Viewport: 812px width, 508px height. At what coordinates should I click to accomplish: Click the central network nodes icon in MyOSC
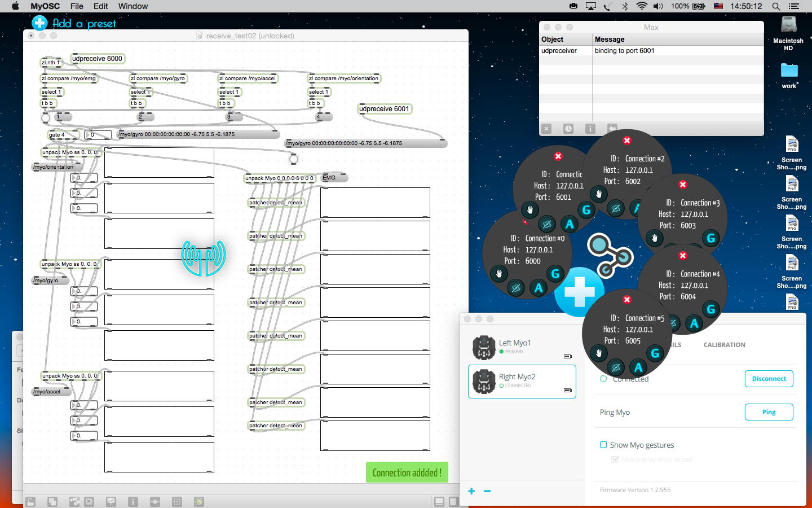point(609,256)
